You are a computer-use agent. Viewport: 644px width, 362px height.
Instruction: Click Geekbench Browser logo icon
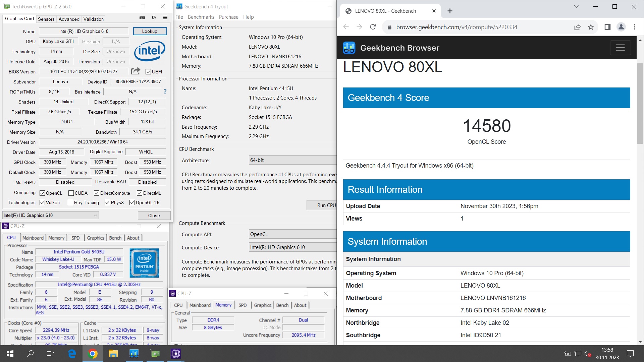pyautogui.click(x=349, y=48)
